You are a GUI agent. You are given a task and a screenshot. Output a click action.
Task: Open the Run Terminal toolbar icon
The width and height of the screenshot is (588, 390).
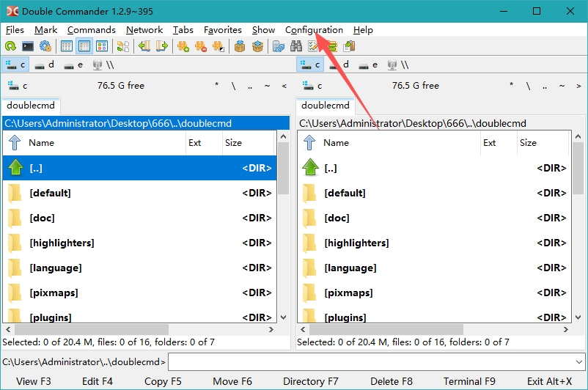(28, 46)
